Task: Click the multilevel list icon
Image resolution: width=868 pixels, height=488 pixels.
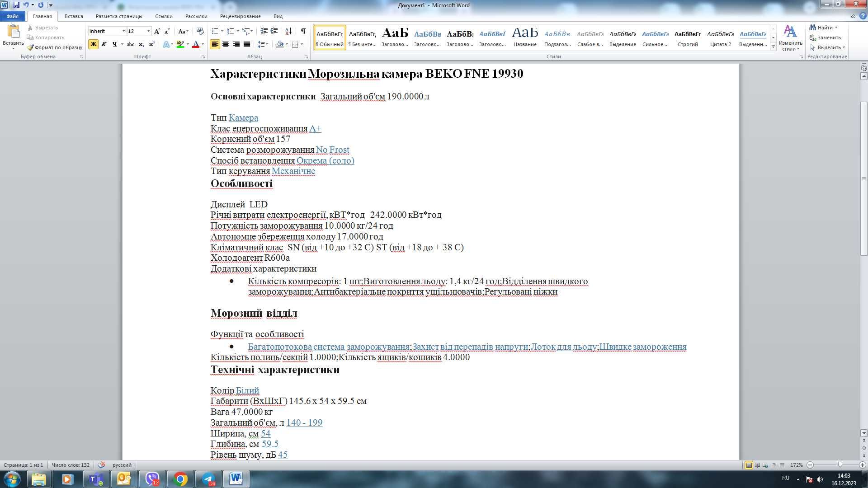Action: click(x=246, y=31)
